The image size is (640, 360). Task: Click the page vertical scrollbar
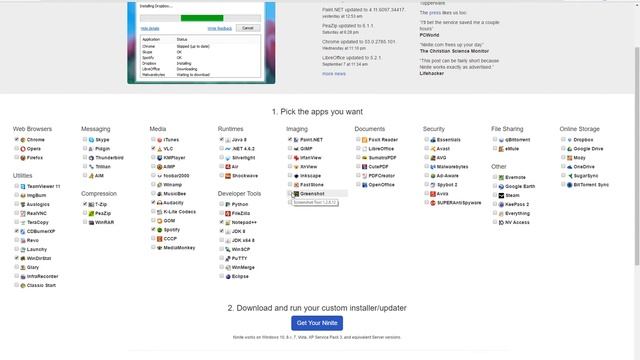tap(637, 155)
